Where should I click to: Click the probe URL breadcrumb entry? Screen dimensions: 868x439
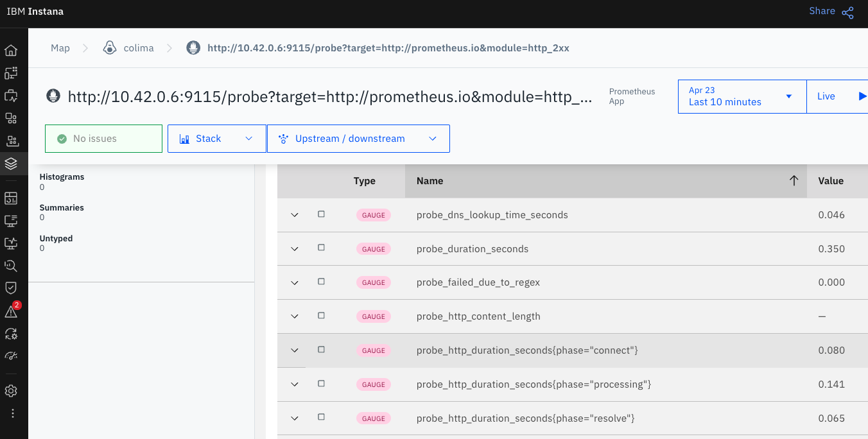click(x=388, y=48)
